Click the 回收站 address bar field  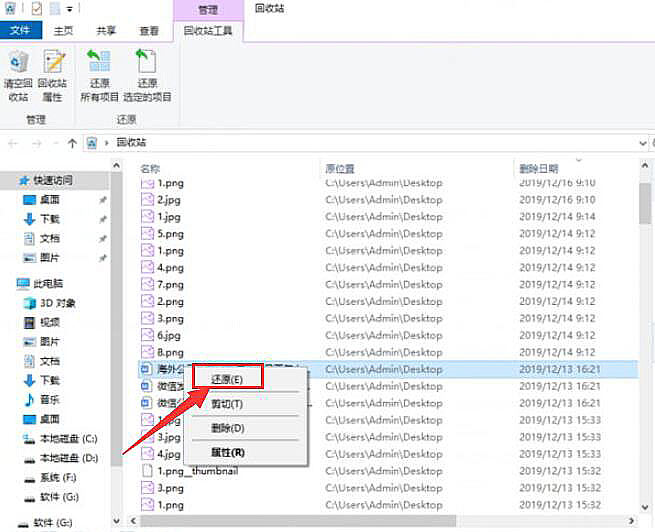click(359, 143)
